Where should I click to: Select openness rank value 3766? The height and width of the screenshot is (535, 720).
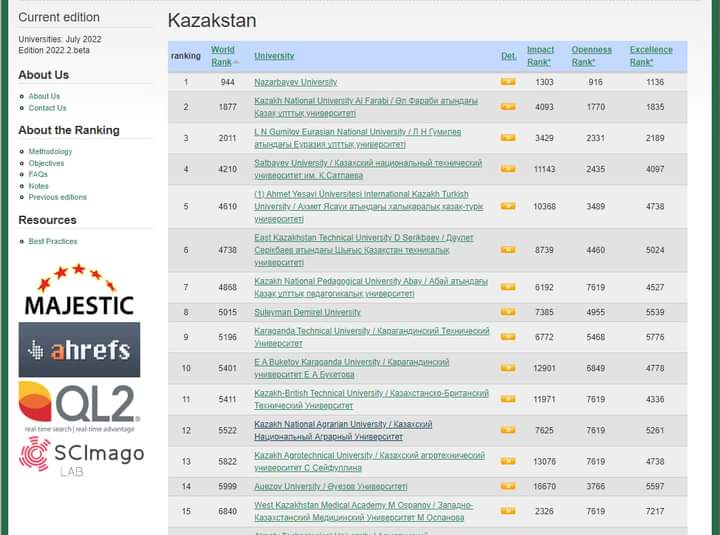(x=595, y=486)
